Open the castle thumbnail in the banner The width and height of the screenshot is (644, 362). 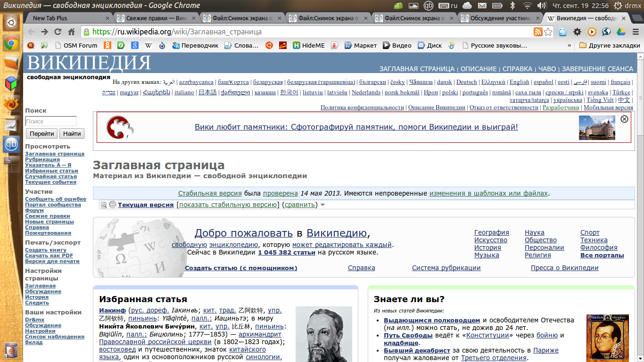pos(597,128)
